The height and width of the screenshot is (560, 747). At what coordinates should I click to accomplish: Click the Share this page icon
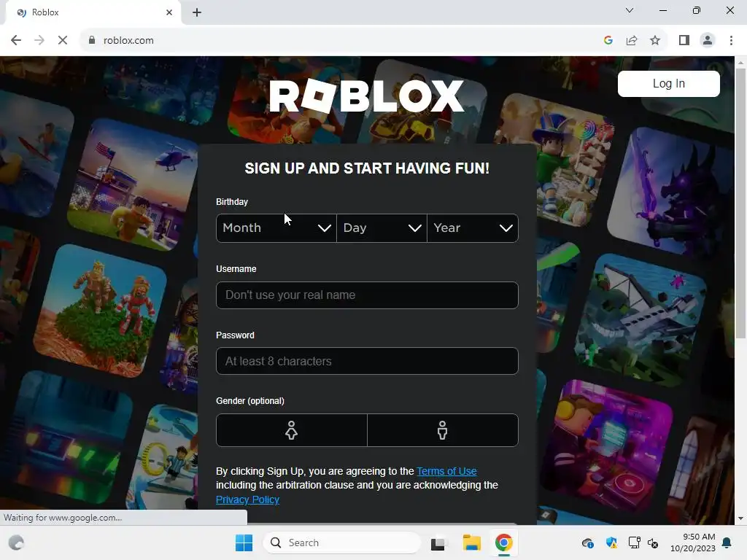[632, 41]
